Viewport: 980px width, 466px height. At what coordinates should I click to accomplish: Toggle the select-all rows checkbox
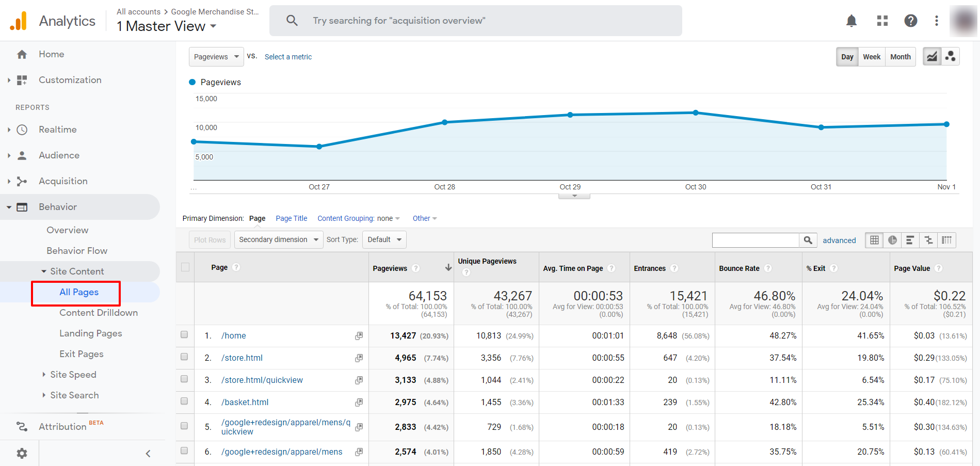[185, 267]
